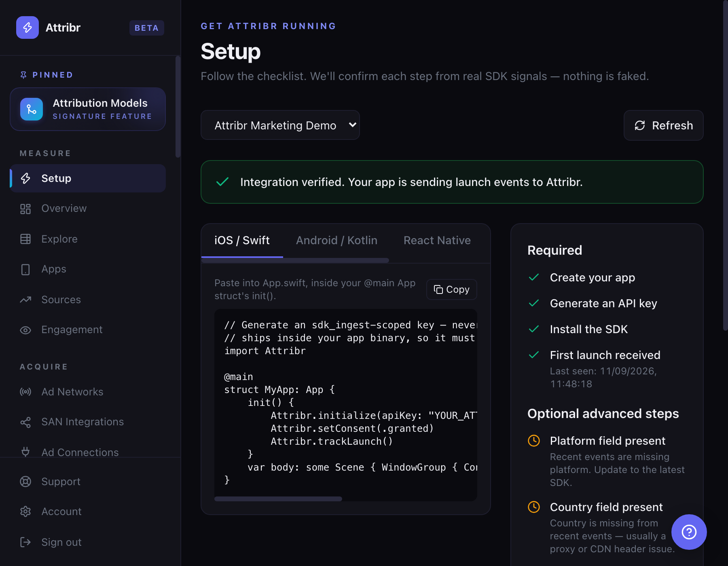
Task: Click the Attribr.trackLaunch() code line
Action: 332,441
